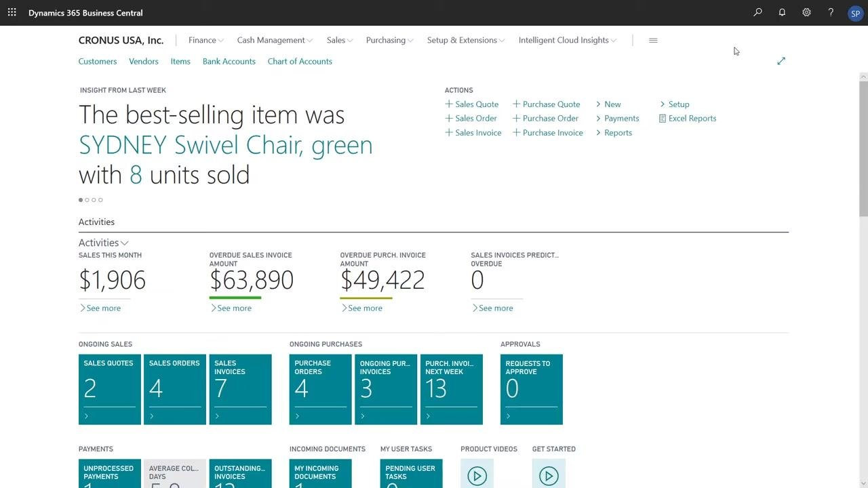Open the notifications bell
Screen dimensions: 868x488
click(782, 12)
